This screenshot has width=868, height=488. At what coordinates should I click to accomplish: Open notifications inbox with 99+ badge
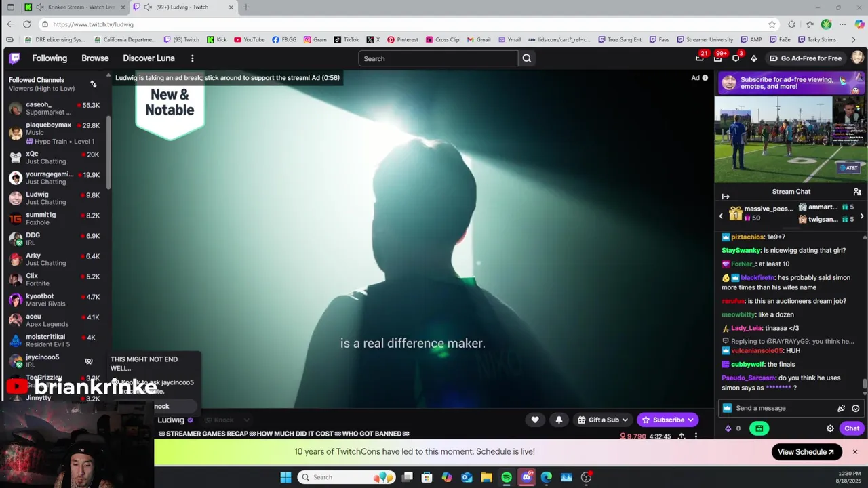click(x=718, y=58)
